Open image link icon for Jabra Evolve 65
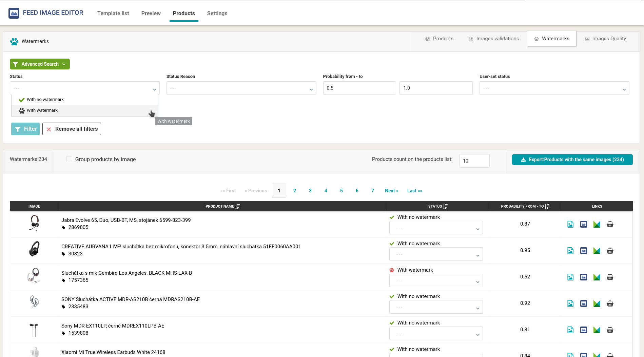The height and width of the screenshot is (357, 644). [570, 224]
